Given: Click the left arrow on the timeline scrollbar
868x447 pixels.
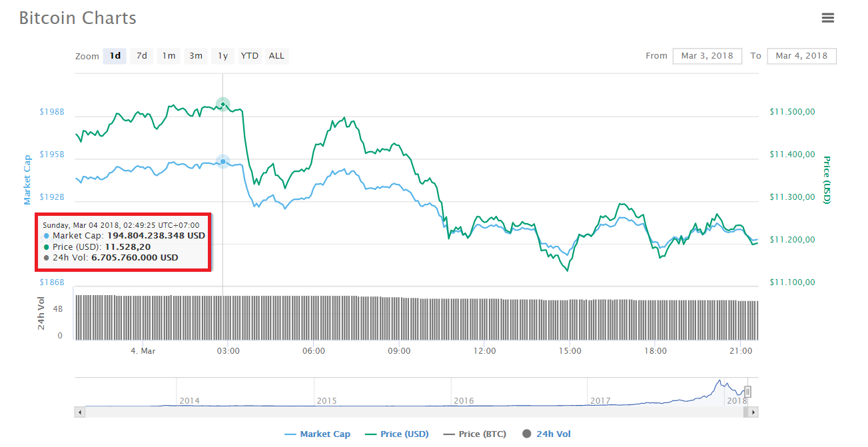Looking at the screenshot, I should pyautogui.click(x=79, y=412).
